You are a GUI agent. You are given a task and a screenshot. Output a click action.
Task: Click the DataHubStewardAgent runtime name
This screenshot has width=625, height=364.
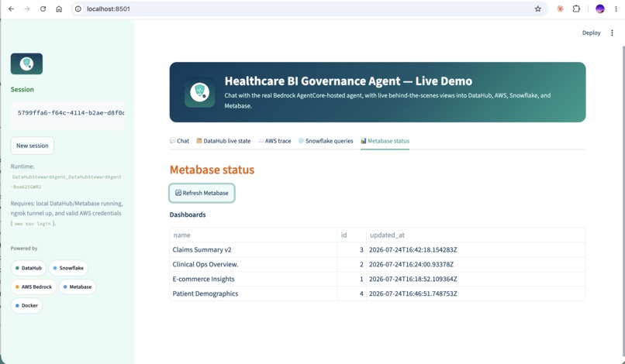click(67, 181)
